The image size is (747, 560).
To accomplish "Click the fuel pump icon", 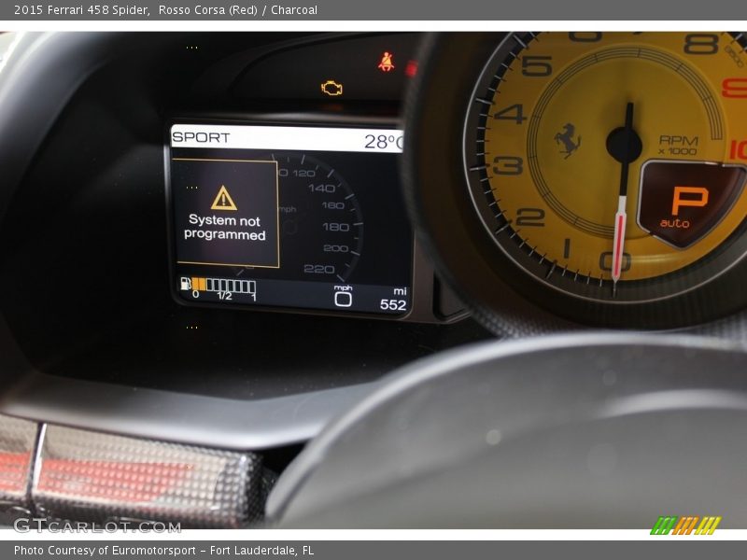I will tap(185, 284).
